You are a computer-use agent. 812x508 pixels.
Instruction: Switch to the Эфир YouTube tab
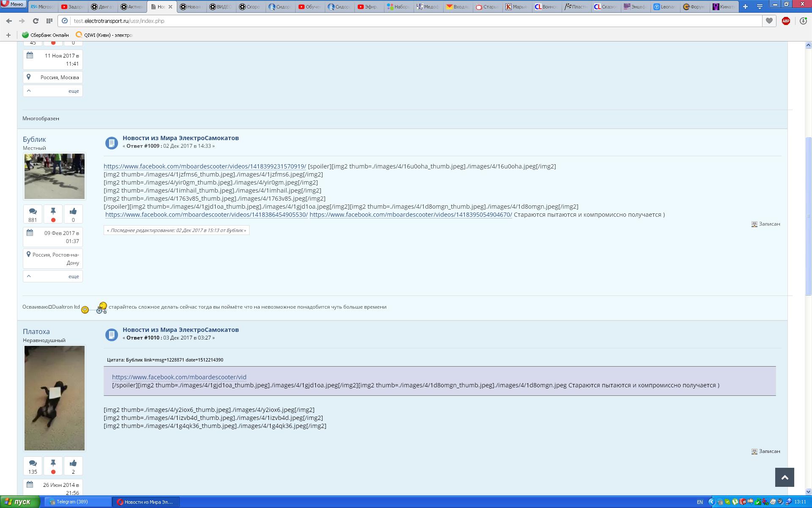pyautogui.click(x=368, y=7)
